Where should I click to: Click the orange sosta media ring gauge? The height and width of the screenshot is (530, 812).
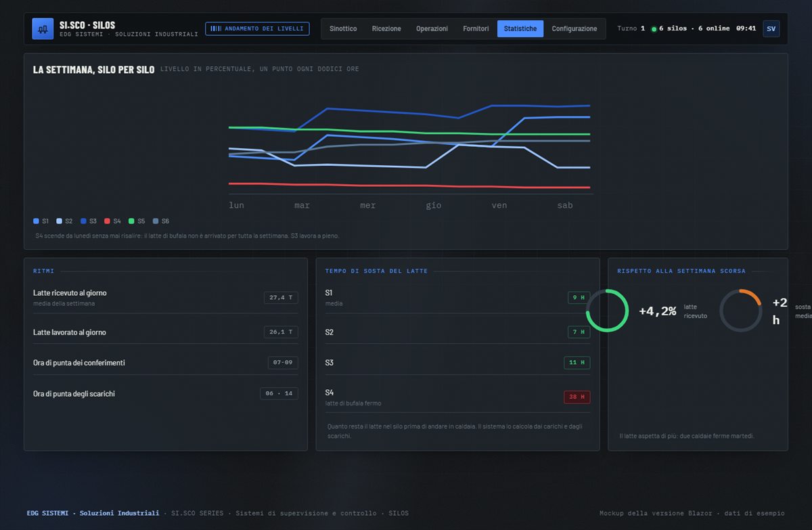pyautogui.click(x=740, y=311)
